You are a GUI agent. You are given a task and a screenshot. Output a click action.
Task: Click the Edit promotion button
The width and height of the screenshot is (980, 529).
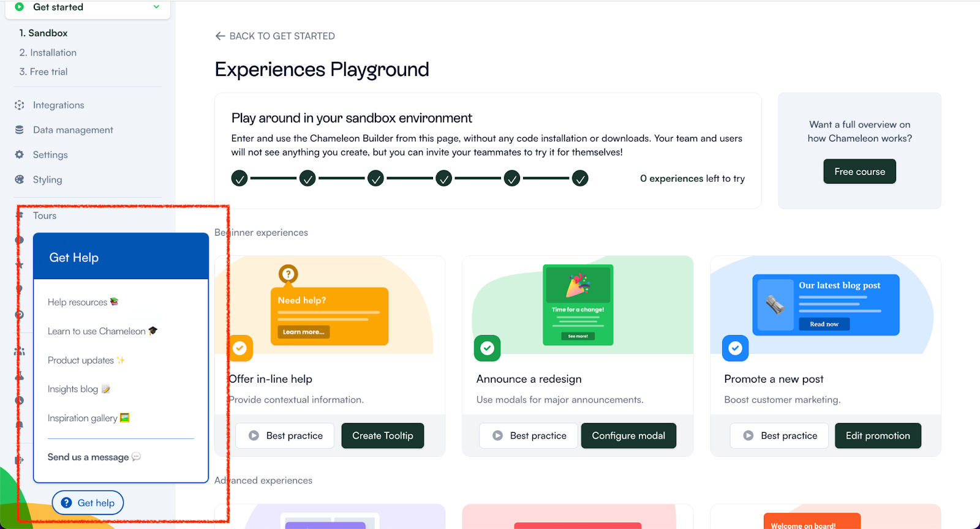click(878, 435)
